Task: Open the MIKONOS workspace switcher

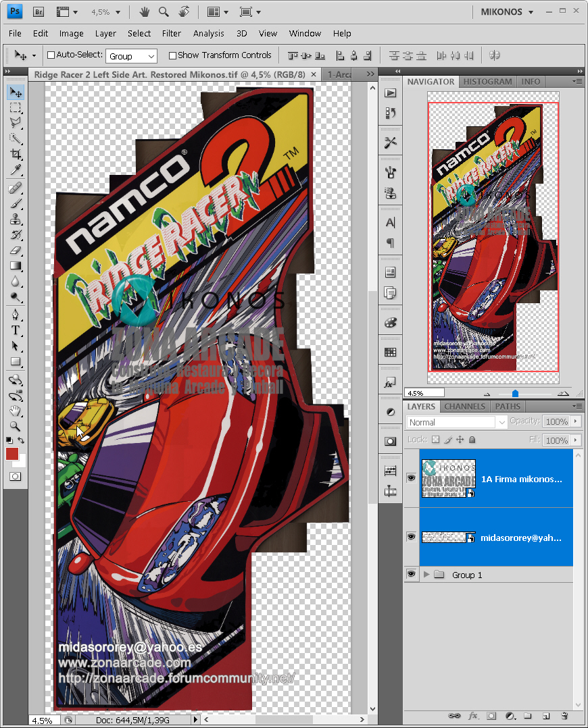Action: 507,12
